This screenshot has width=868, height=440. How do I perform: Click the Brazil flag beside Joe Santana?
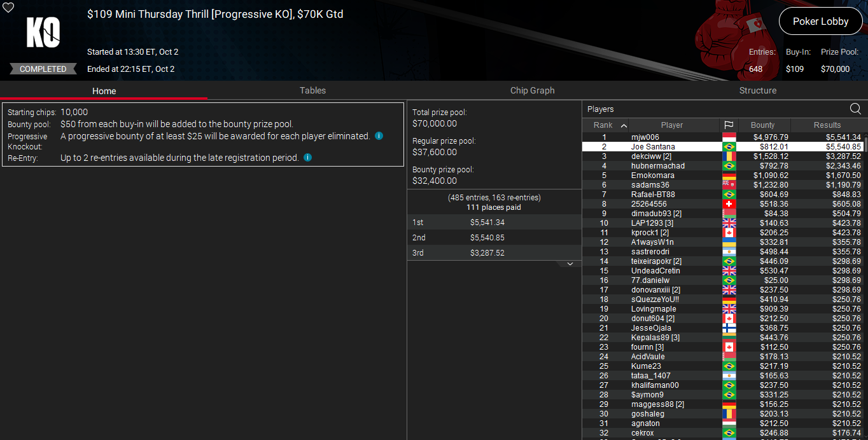pos(729,147)
